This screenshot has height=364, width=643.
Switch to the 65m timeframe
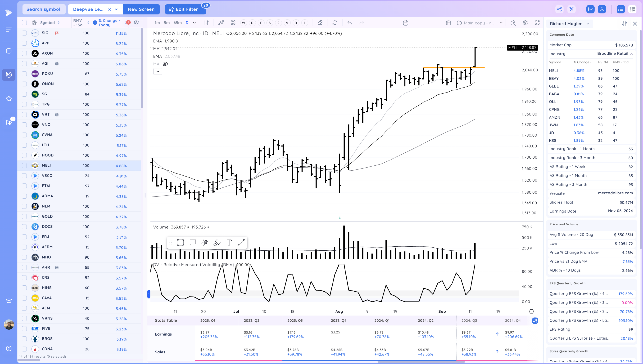tap(178, 23)
